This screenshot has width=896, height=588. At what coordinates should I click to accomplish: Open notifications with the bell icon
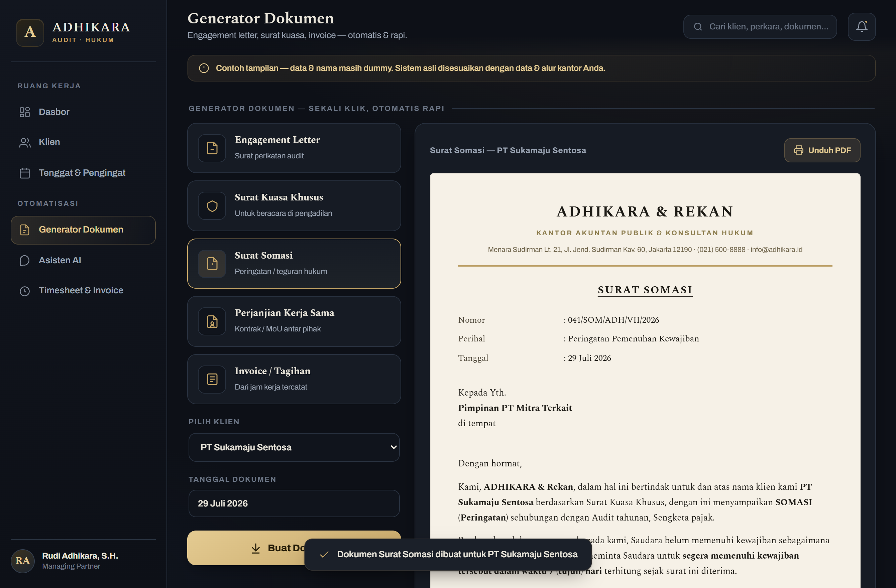(861, 27)
